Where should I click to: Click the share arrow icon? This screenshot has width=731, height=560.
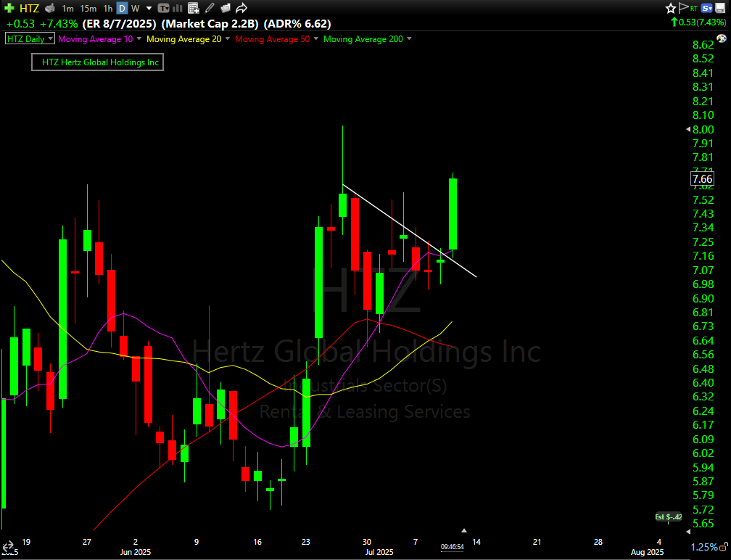(241, 8)
